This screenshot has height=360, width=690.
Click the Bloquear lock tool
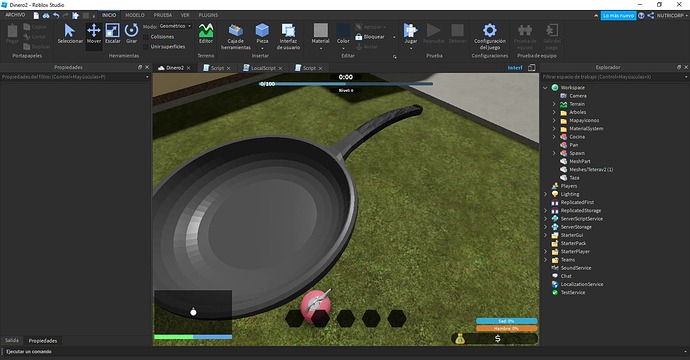pos(371,37)
